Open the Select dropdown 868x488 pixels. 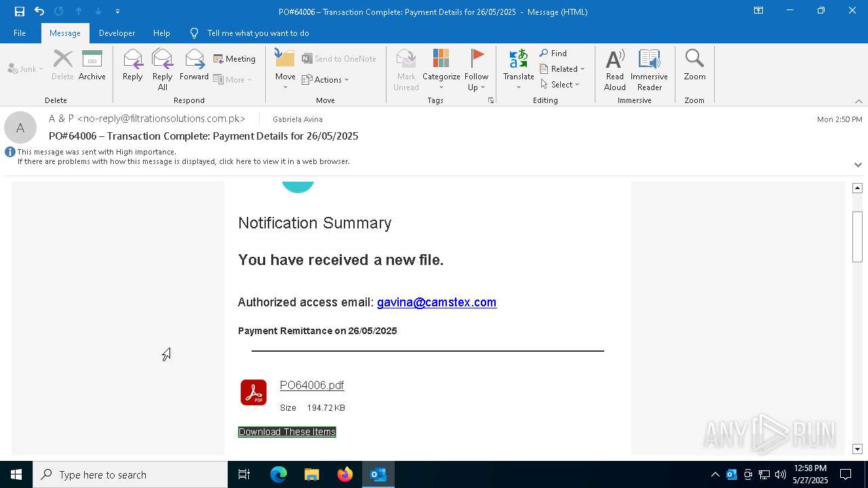pos(560,85)
